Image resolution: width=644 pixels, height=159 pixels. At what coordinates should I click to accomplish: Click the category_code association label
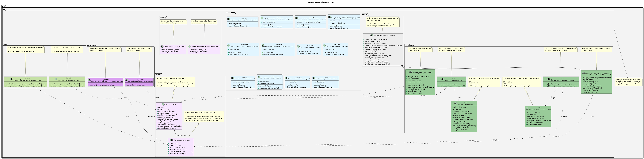click(x=181, y=135)
